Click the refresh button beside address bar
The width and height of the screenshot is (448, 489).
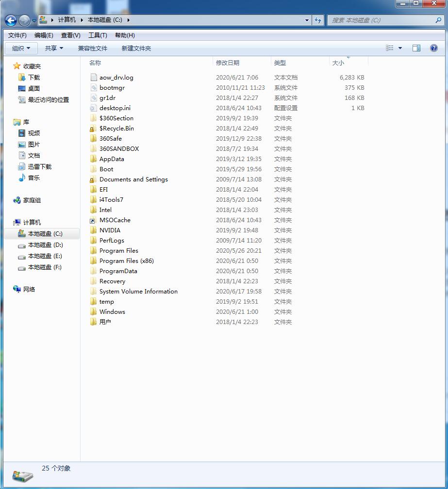click(318, 20)
